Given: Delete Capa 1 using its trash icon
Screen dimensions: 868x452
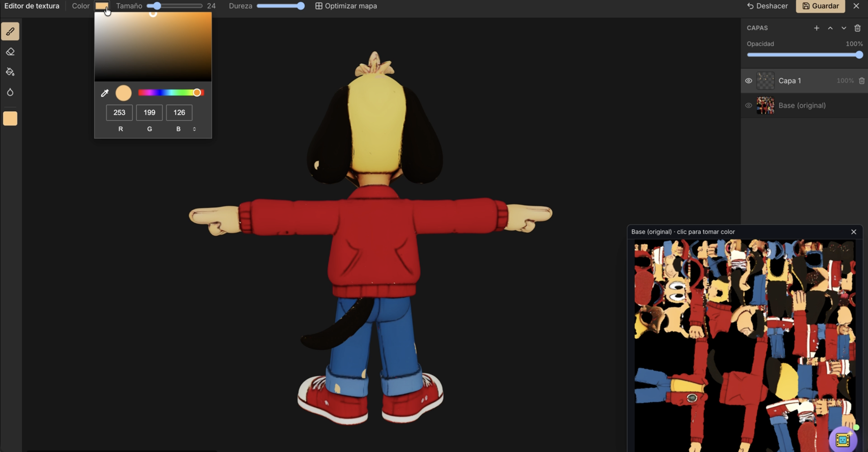Looking at the screenshot, I should (862, 81).
